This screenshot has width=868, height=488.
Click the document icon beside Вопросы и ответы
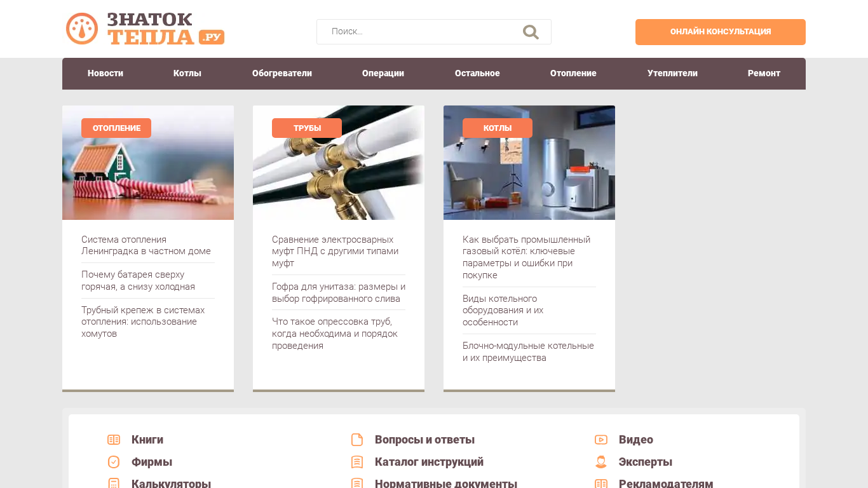(x=357, y=440)
